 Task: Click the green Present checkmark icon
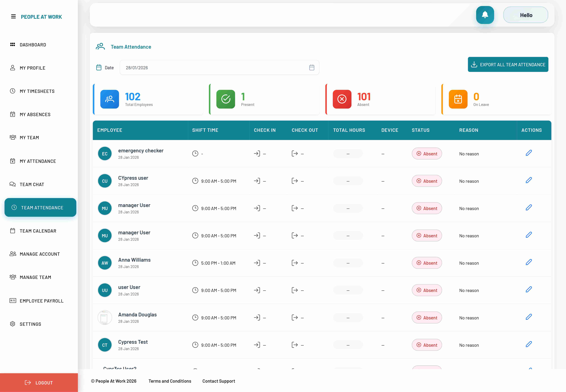[225, 99]
